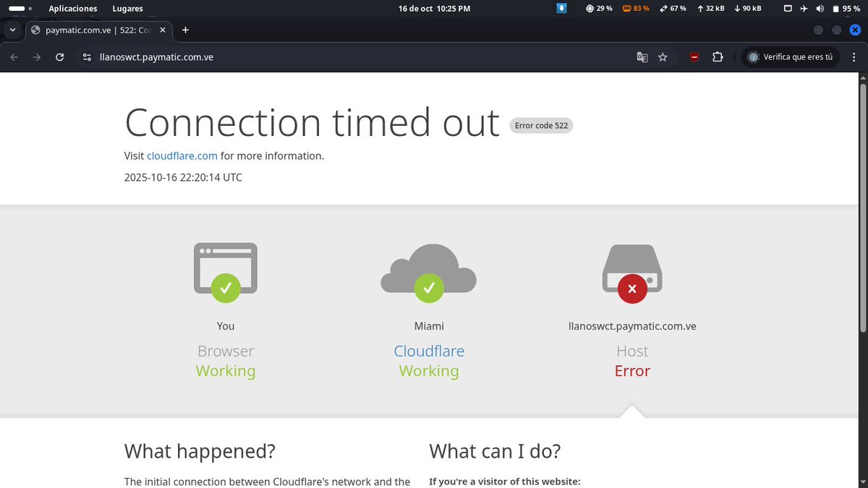Open the cloudflare.com link
Image resolution: width=868 pixels, height=488 pixels.
182,155
